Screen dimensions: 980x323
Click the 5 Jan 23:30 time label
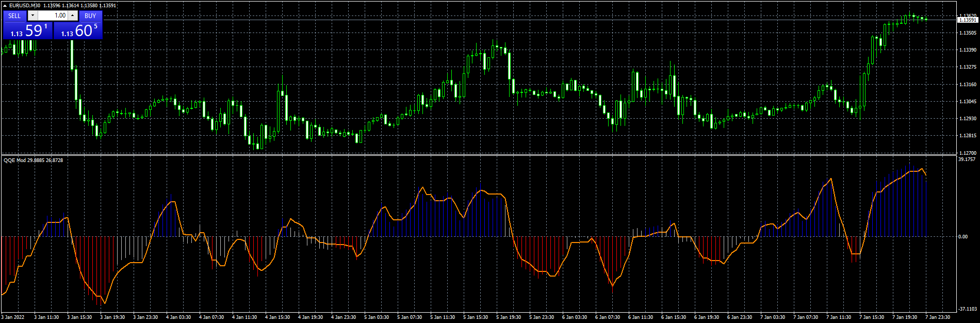tap(542, 317)
